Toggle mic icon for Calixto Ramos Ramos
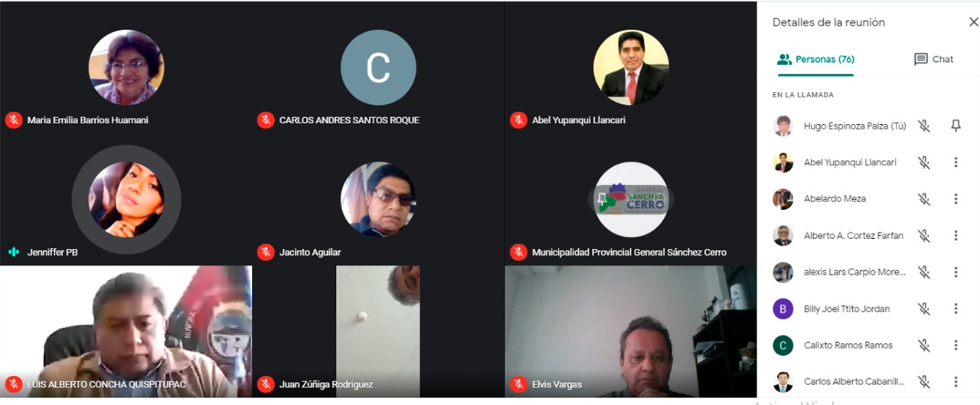The image size is (980, 405). pyautogui.click(x=924, y=345)
